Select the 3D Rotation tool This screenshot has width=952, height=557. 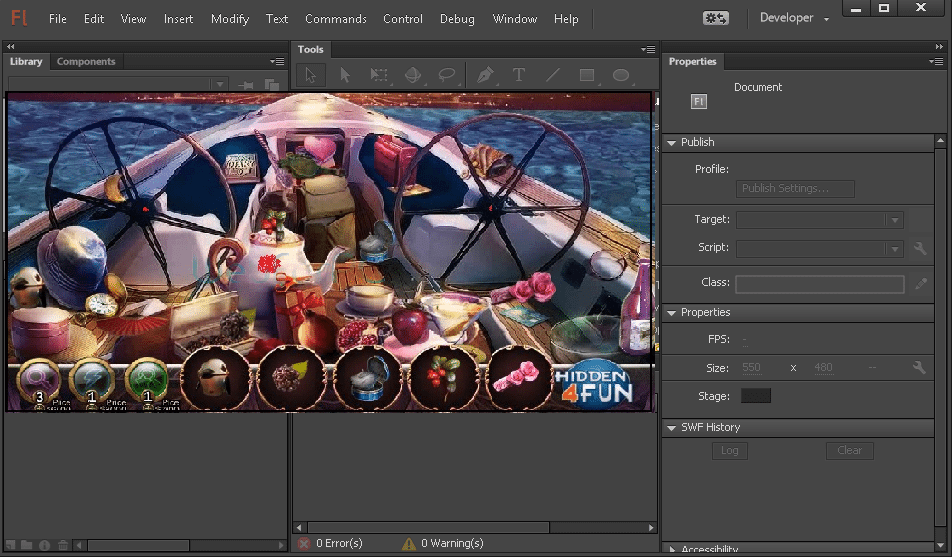413,75
